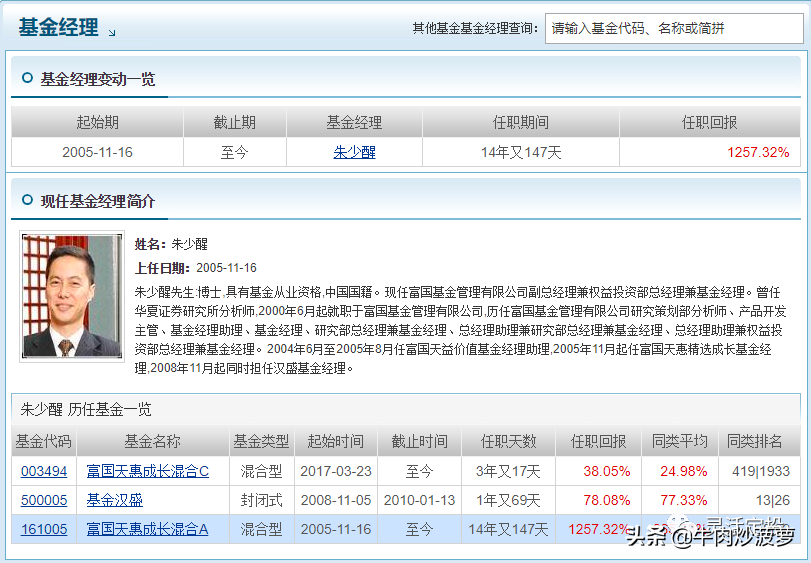Open 朱少醒 link in manager change table
The height and width of the screenshot is (563, 811).
coord(354,152)
